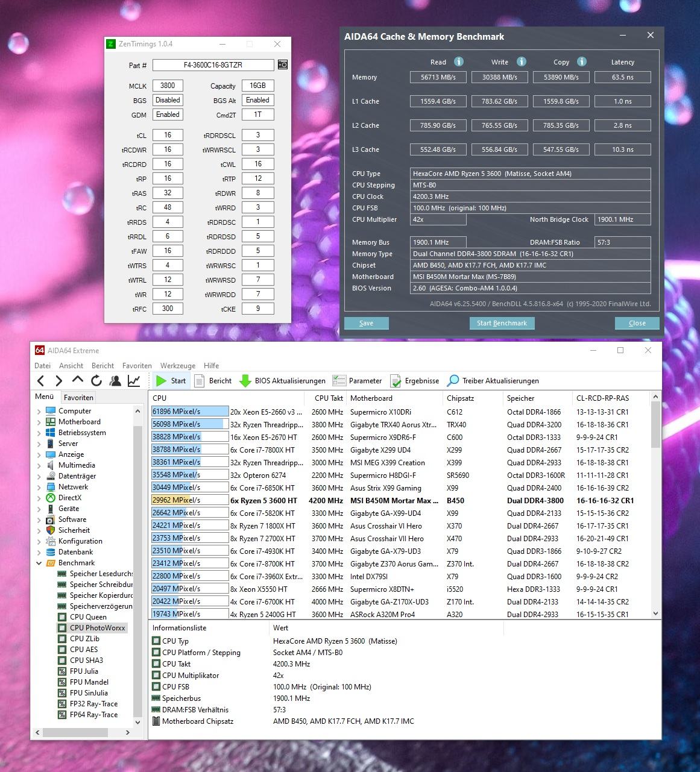Select CPU Queen benchmark in tree

point(88,617)
